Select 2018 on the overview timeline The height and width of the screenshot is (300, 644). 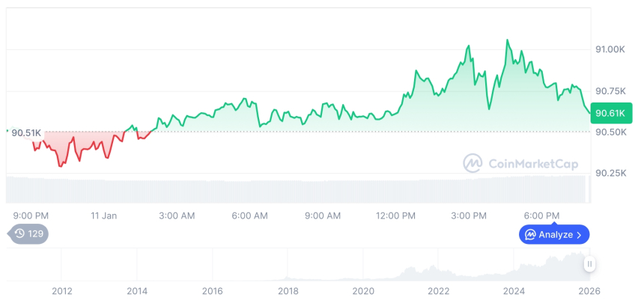pos(288,290)
